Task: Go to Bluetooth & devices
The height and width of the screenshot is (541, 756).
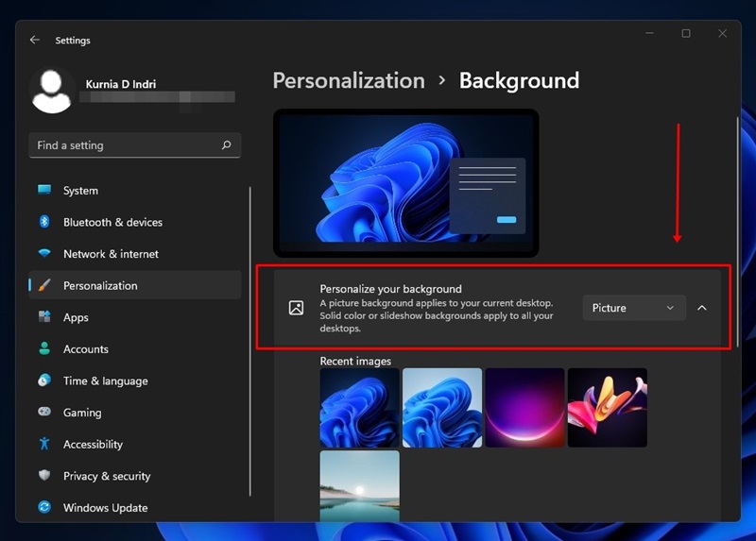Action: point(135,222)
